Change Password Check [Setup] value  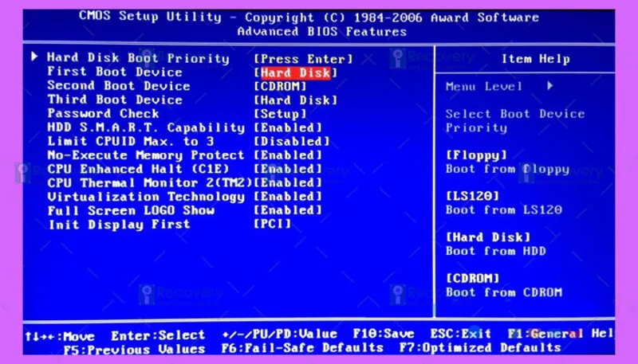pyautogui.click(x=280, y=114)
